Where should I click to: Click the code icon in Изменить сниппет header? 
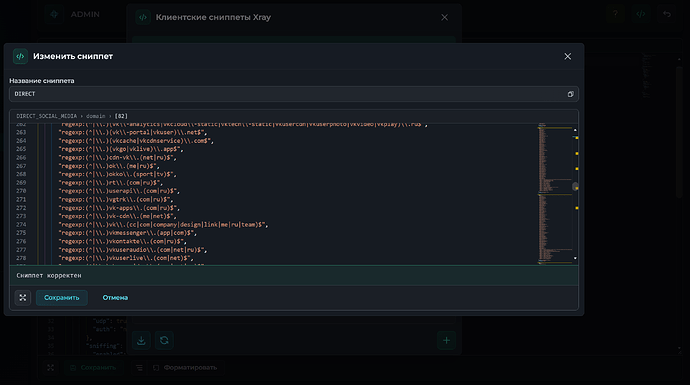(x=20, y=56)
